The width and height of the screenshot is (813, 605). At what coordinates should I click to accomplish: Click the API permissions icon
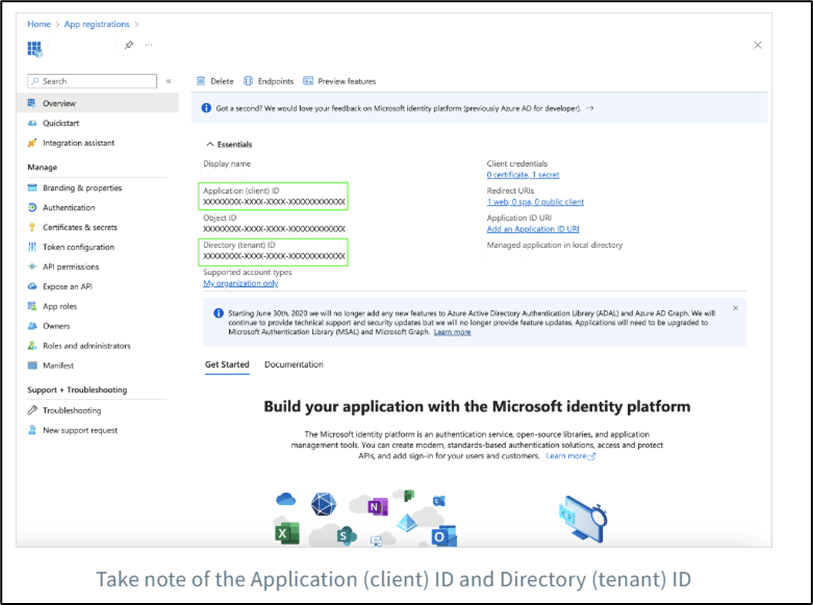[x=32, y=266]
